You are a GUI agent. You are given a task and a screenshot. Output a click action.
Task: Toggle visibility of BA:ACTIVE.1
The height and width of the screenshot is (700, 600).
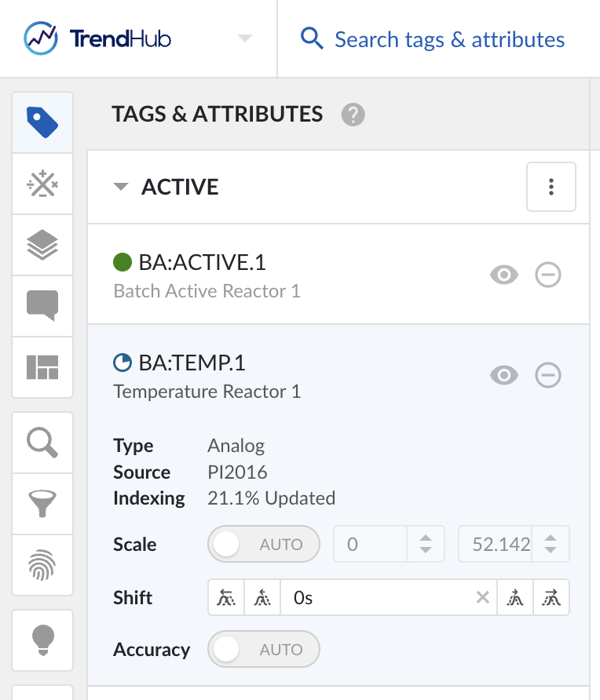pyautogui.click(x=504, y=275)
